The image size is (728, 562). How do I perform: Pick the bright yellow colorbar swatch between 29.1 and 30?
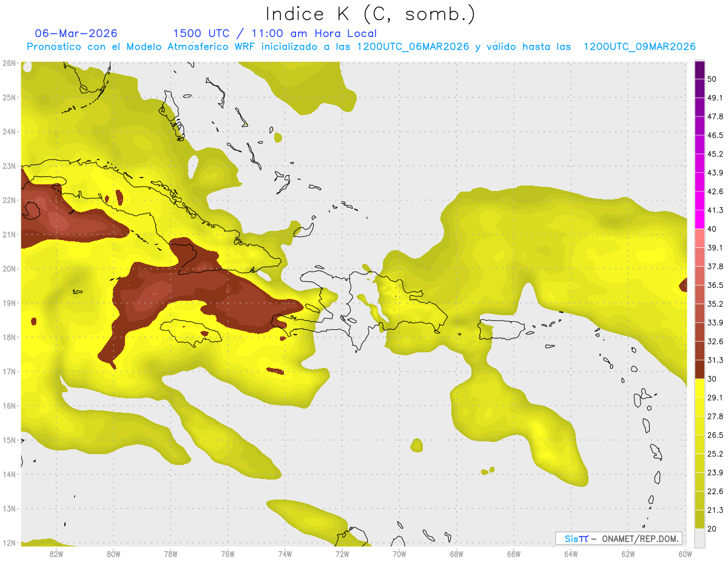(699, 388)
